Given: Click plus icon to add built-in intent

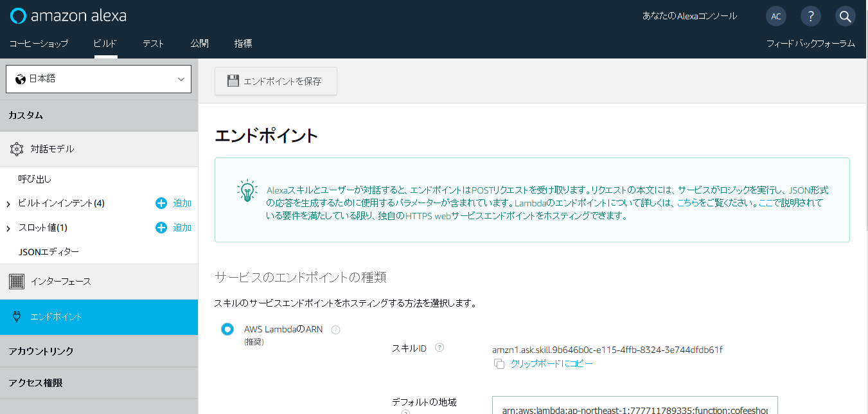Looking at the screenshot, I should pyautogui.click(x=161, y=203).
